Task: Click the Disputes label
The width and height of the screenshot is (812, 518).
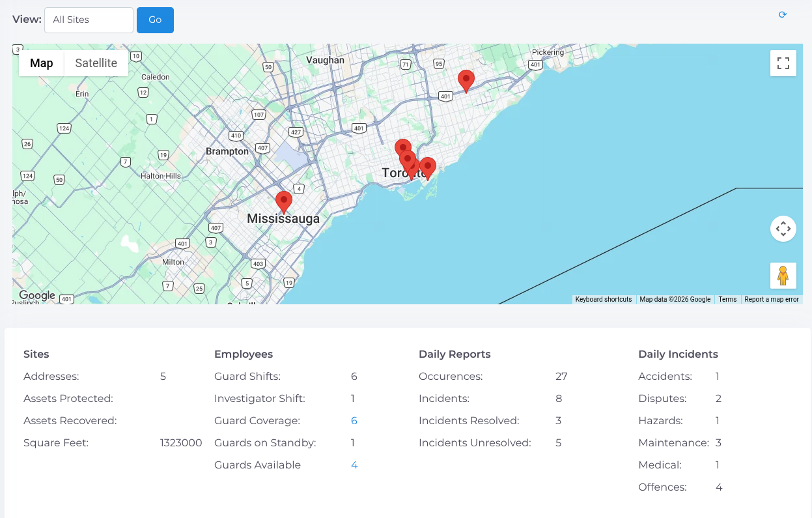Action: (x=662, y=399)
